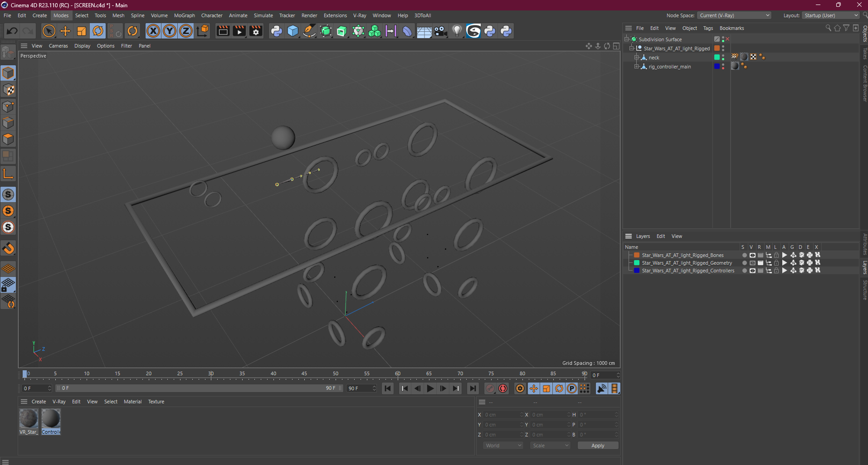Viewport: 868px width, 465px height.
Task: Click the MoGraph Cloner icon
Action: (x=375, y=31)
